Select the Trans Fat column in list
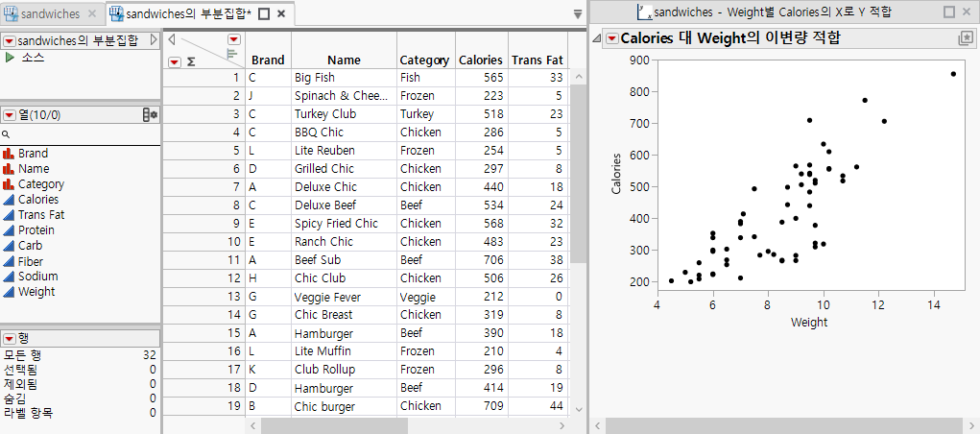This screenshot has height=434, width=980. (41, 215)
